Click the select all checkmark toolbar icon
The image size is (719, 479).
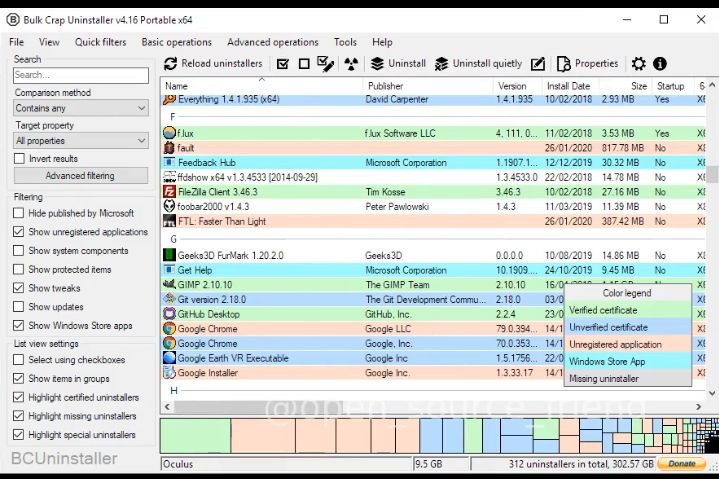(283, 64)
